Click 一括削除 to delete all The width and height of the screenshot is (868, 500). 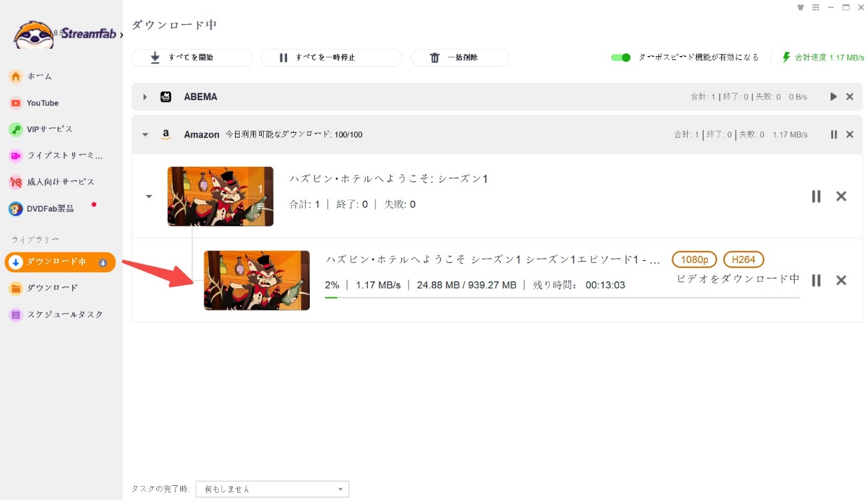[x=459, y=58]
